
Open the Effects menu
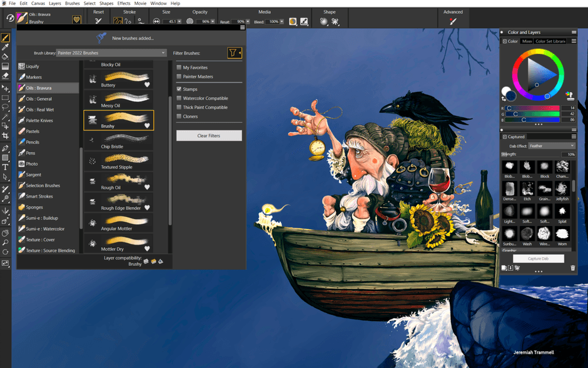pos(124,3)
